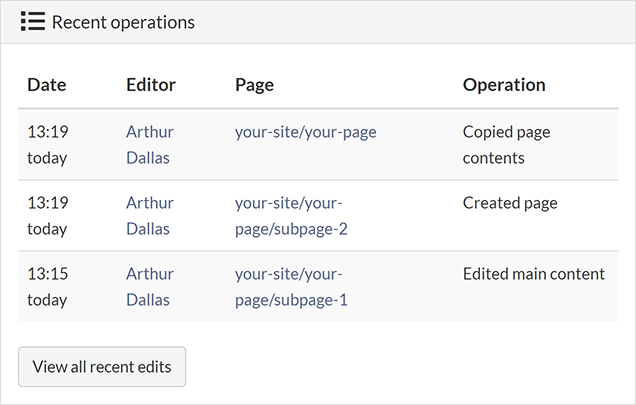Click the date cell in the Created page row
Screen dimensions: 636x405
point(47,216)
